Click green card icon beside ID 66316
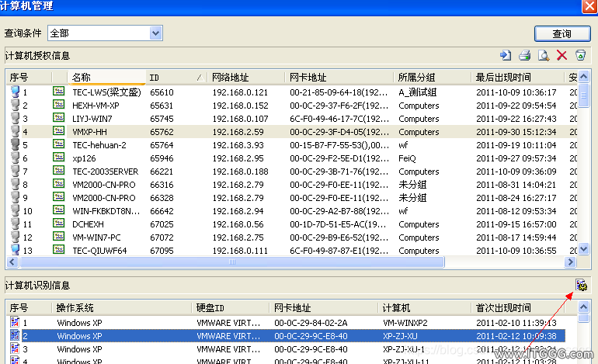This screenshot has width=598, height=364. point(58,184)
